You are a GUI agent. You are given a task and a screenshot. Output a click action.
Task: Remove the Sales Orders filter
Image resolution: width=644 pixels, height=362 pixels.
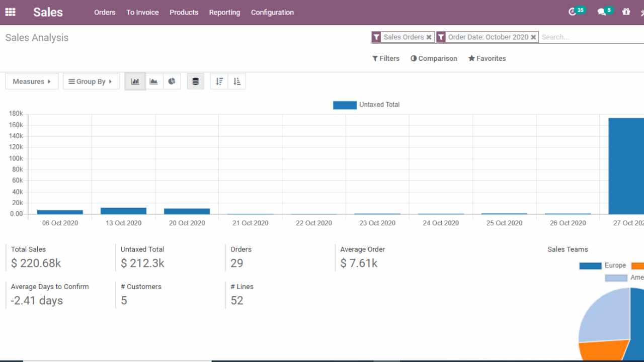click(x=429, y=37)
